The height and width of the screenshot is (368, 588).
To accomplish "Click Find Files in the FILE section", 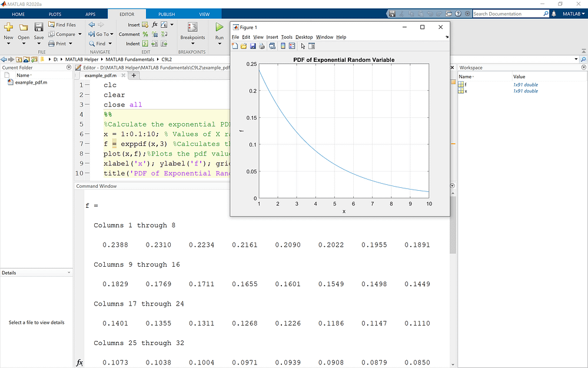I will tap(62, 25).
